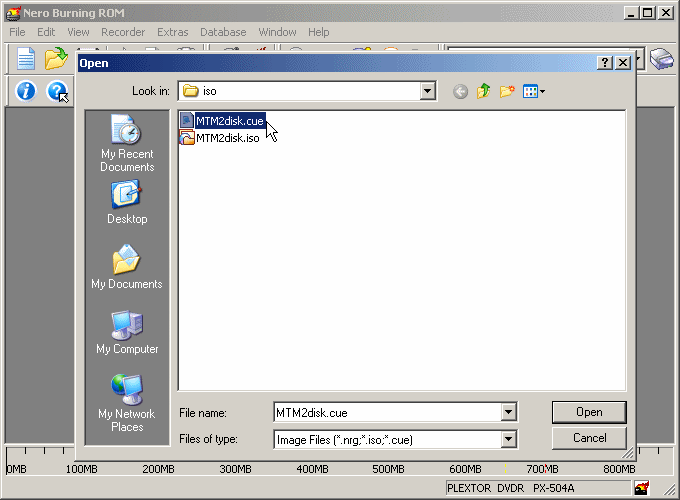Image resolution: width=680 pixels, height=500 pixels.
Task: Click the New compilation toolbar icon
Action: tap(25, 59)
